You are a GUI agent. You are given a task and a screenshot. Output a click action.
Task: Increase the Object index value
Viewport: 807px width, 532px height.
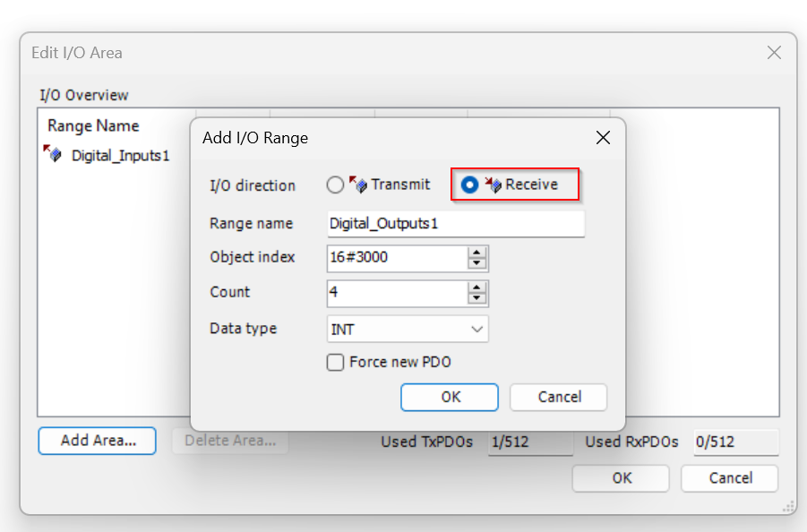pos(477,252)
